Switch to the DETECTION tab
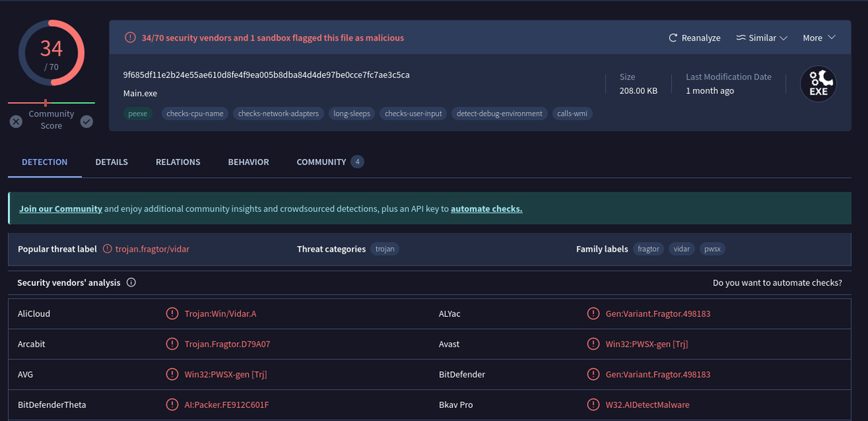The height and width of the screenshot is (421, 868). pyautogui.click(x=45, y=162)
